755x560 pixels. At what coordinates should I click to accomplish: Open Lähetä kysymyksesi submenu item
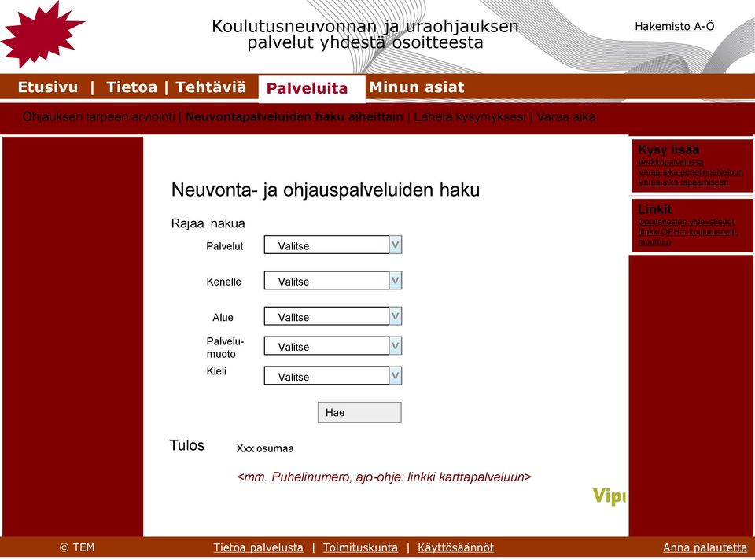tap(470, 117)
